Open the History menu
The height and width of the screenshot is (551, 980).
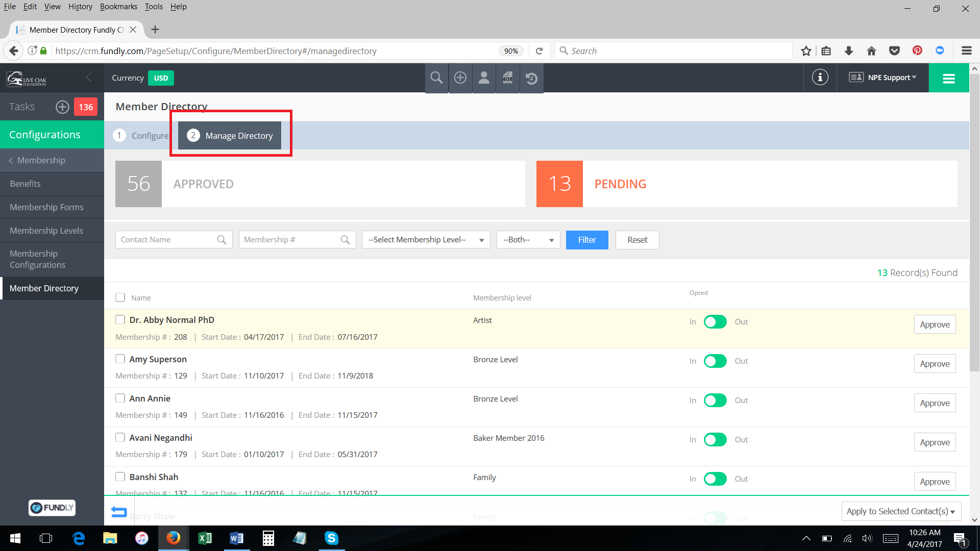tap(80, 7)
